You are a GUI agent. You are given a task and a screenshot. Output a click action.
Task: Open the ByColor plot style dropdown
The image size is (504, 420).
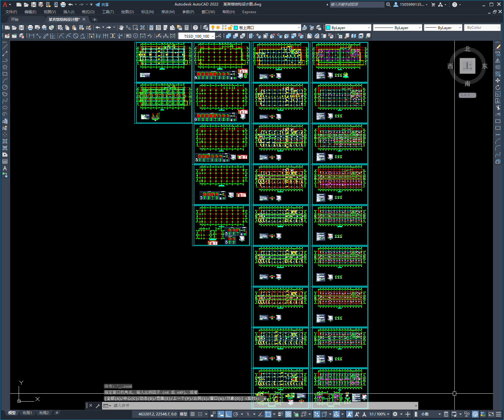[482, 28]
